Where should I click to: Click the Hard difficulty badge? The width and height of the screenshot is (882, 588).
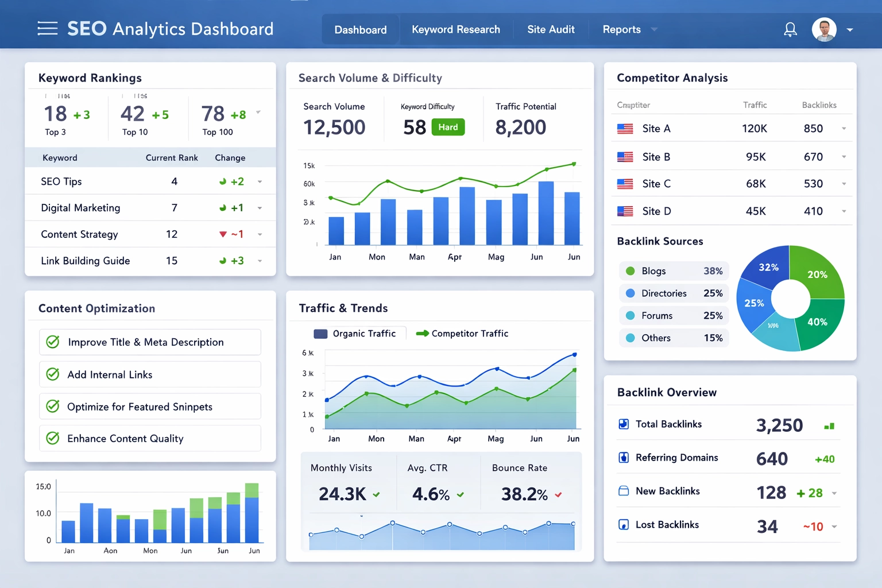[x=448, y=127]
